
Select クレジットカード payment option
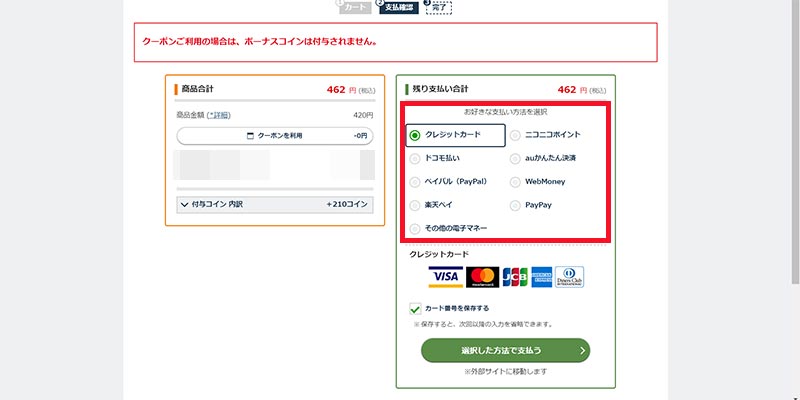(x=415, y=135)
